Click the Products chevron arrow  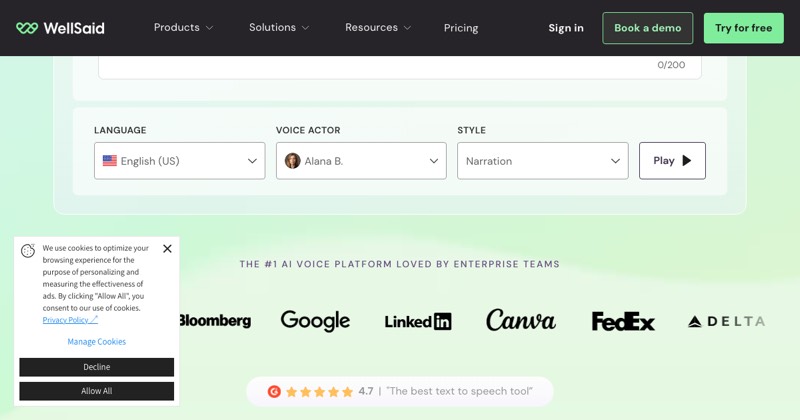pyautogui.click(x=209, y=28)
